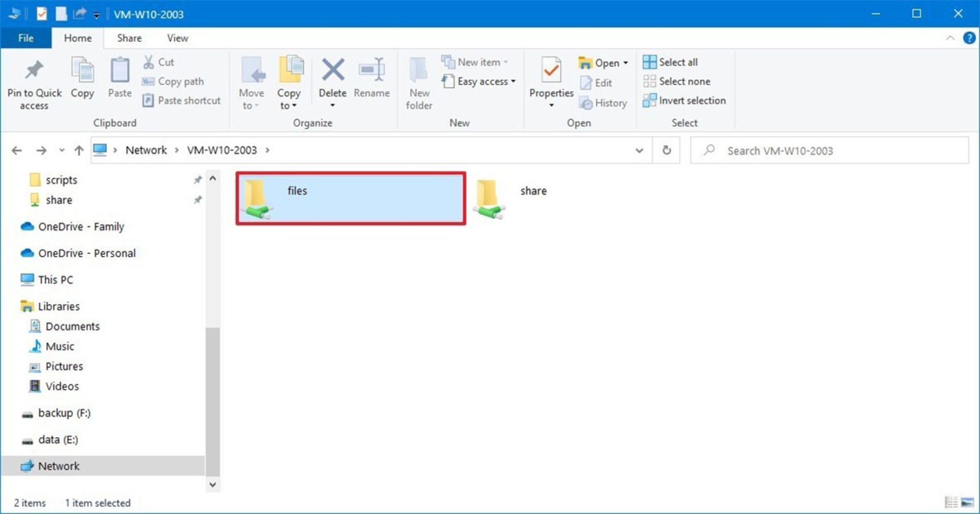Image resolution: width=980 pixels, height=514 pixels.
Task: Expand the address bar history dropdown
Action: (639, 150)
